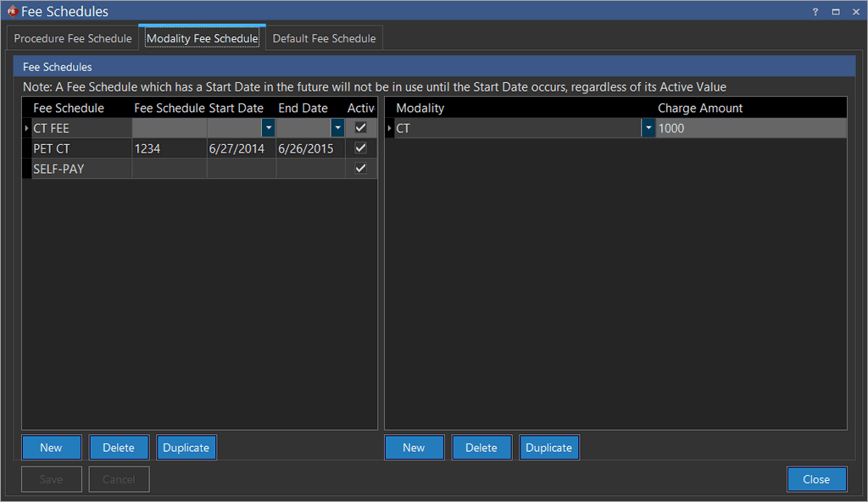Viewport: 868px width, 502px height.
Task: Expand the Modality dropdown for CT row
Action: (x=648, y=129)
